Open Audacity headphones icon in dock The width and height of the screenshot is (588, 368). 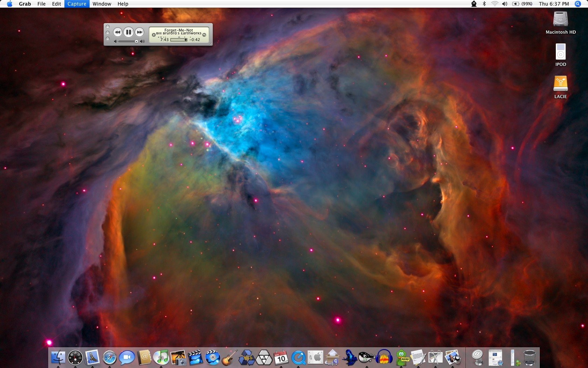point(384,357)
